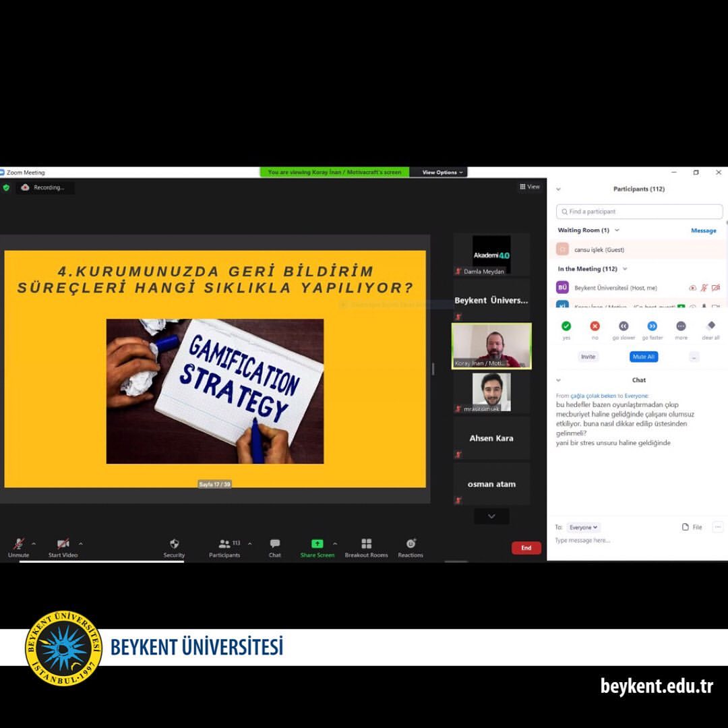728x728 pixels.
Task: Open caret menu next to Participants button
Action: (250, 543)
